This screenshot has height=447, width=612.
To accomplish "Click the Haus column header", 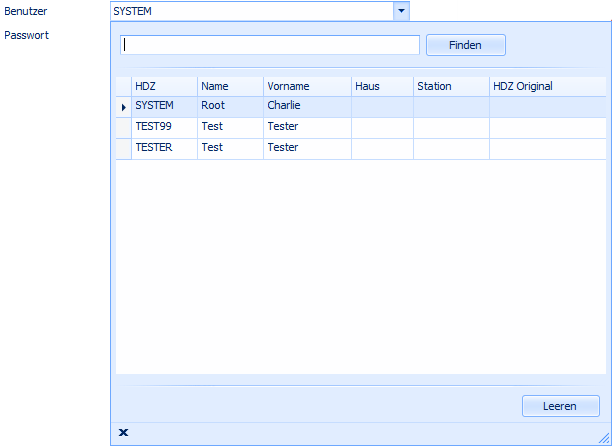I will (381, 87).
